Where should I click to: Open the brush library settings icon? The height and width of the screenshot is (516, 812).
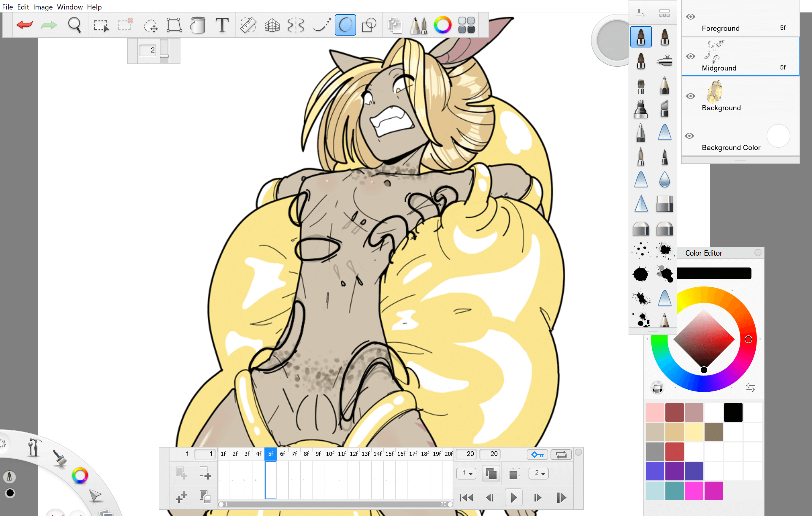[641, 13]
